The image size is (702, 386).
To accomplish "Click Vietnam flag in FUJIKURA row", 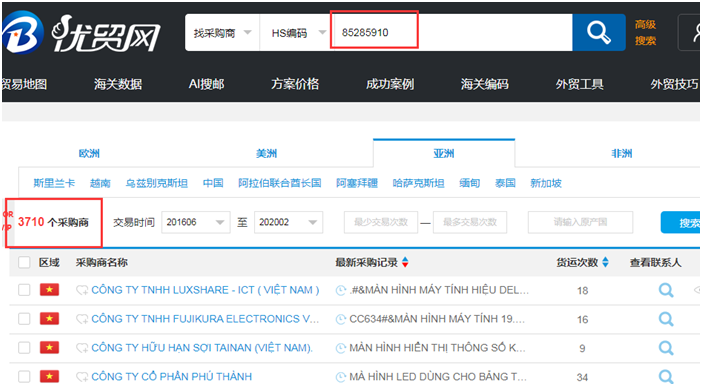I will coord(49,318).
